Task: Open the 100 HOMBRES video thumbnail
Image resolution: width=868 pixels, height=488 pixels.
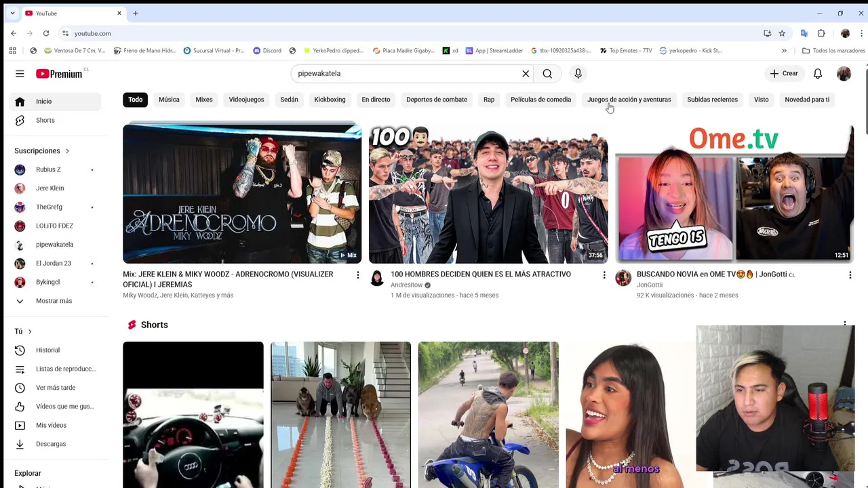Action: pyautogui.click(x=488, y=192)
